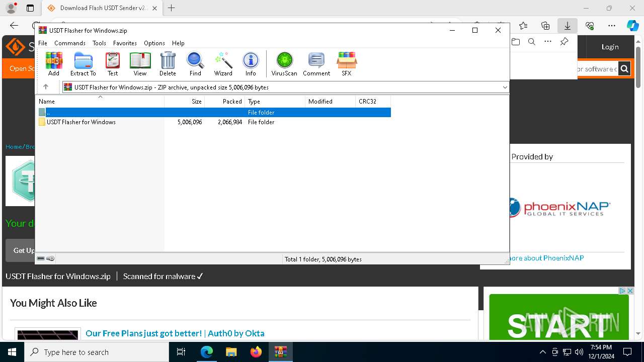Image resolution: width=644 pixels, height=362 pixels.
Task: Open downloads folder icon in panel
Action: click(516, 42)
